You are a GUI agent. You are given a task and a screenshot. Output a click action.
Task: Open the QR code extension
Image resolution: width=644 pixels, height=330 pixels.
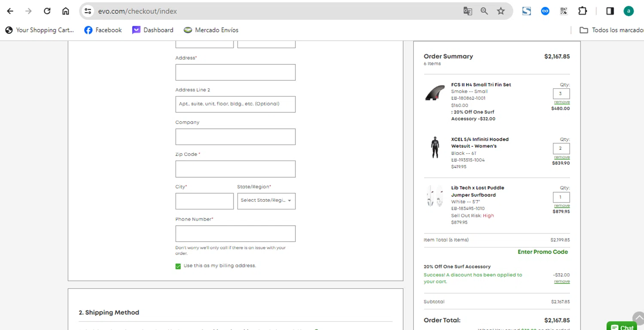click(x=564, y=11)
